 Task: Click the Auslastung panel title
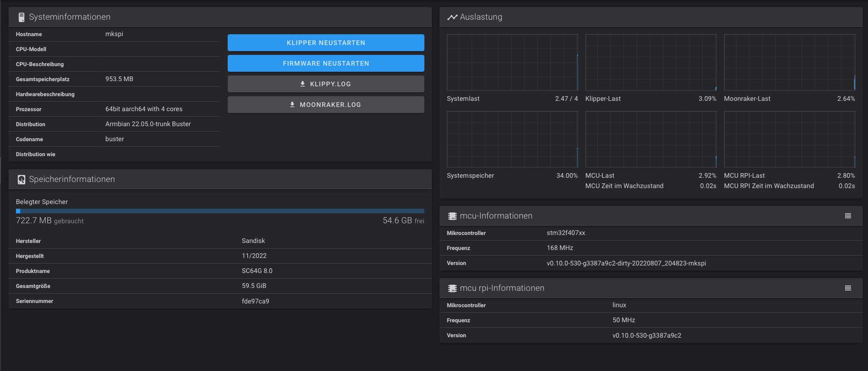point(481,17)
